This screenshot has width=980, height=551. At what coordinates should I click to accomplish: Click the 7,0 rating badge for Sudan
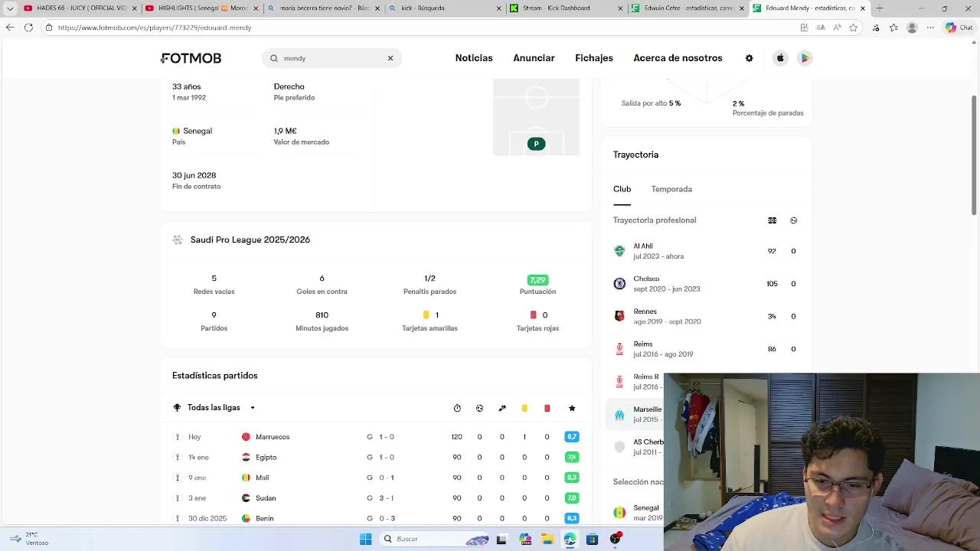(572, 498)
